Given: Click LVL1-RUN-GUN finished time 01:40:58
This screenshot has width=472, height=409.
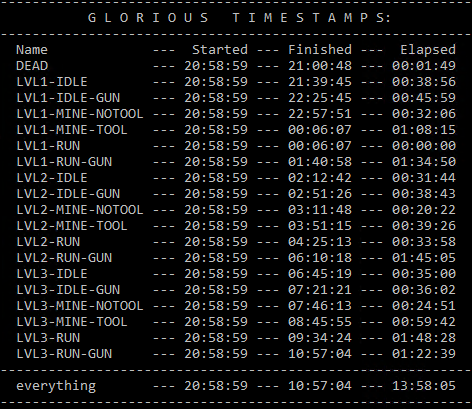Looking at the screenshot, I should coord(320,162).
